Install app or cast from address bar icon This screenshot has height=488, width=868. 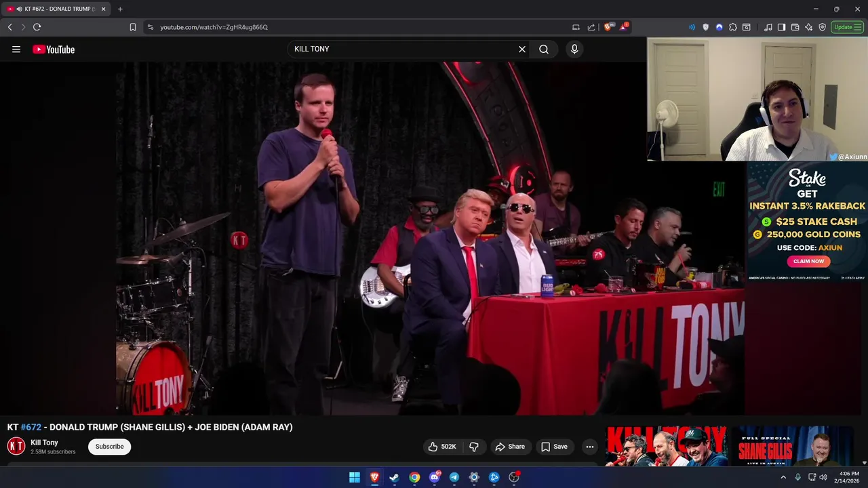[576, 27]
